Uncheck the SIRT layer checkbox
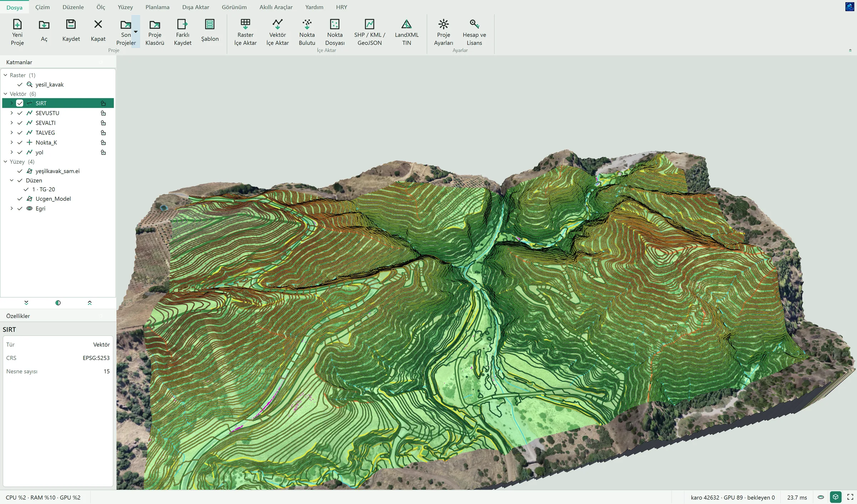 (x=20, y=103)
